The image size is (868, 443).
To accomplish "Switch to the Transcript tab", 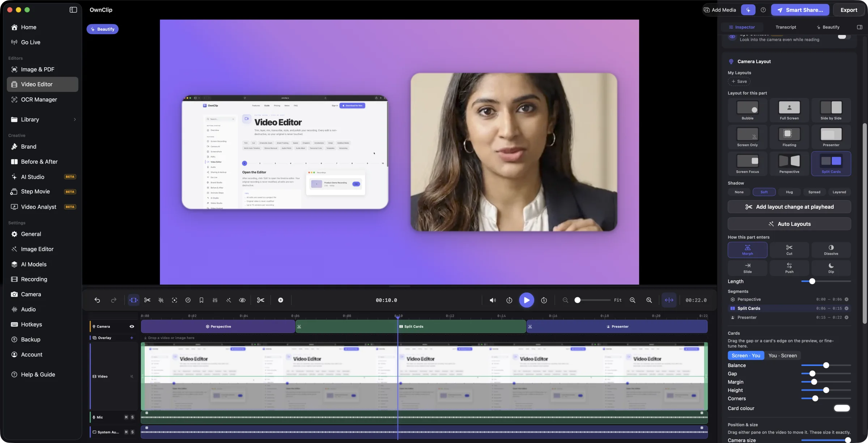I will tap(786, 27).
